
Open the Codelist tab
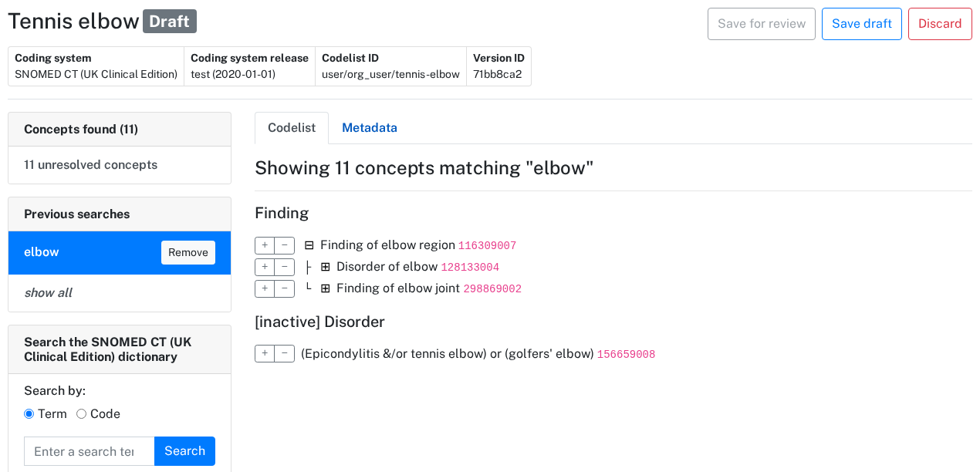[292, 128]
